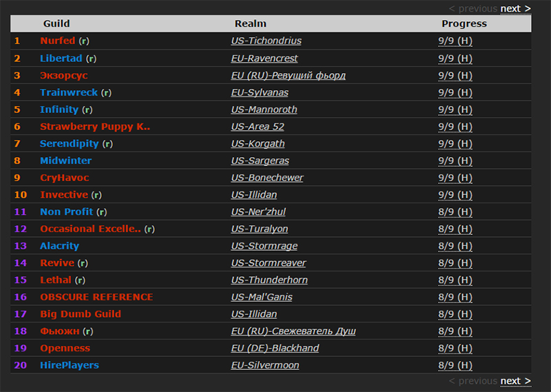Open the EU (DE)-Blackhand realm link
This screenshot has height=392, width=551.
tap(275, 349)
